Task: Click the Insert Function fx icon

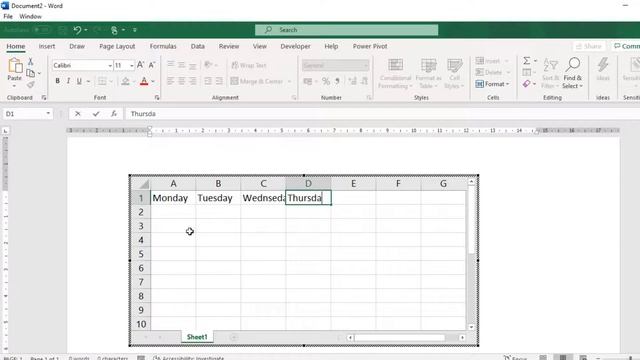Action: coord(114,114)
